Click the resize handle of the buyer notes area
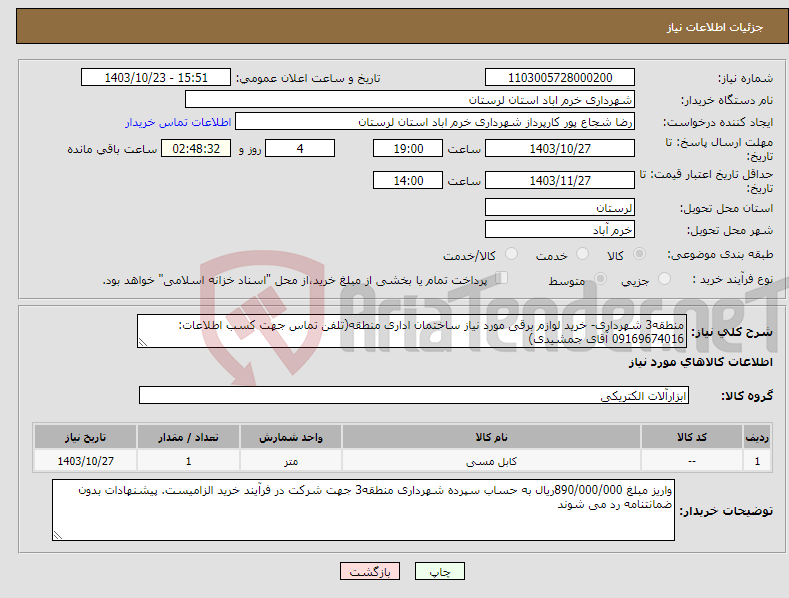 point(57,535)
